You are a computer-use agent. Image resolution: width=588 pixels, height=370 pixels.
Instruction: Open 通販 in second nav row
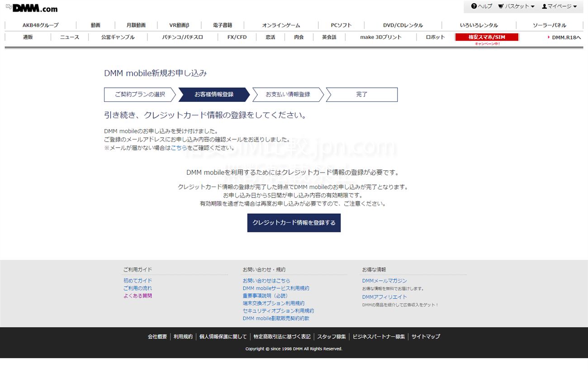(28, 37)
